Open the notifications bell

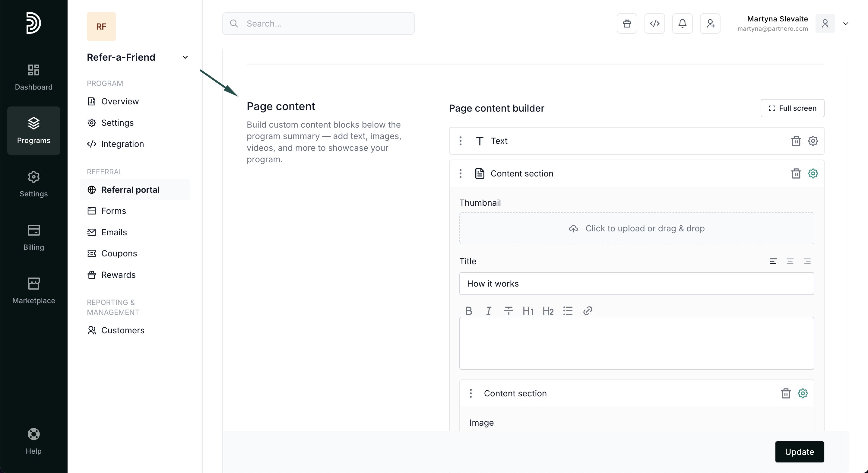coord(682,24)
